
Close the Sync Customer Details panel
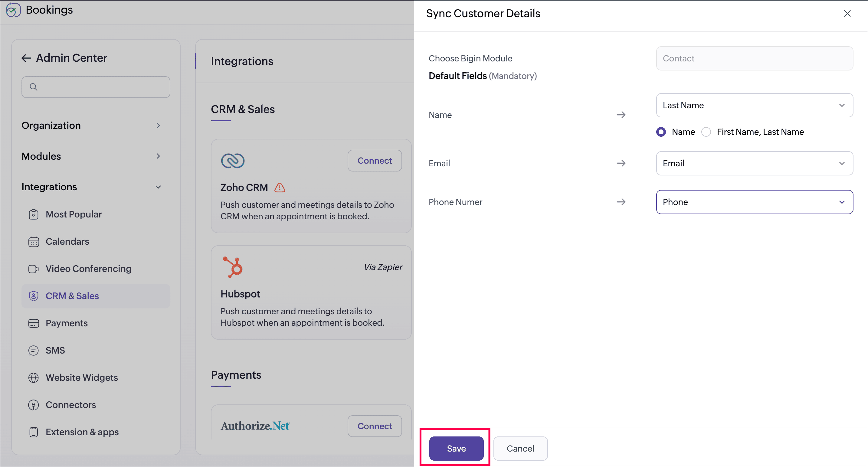[847, 14]
